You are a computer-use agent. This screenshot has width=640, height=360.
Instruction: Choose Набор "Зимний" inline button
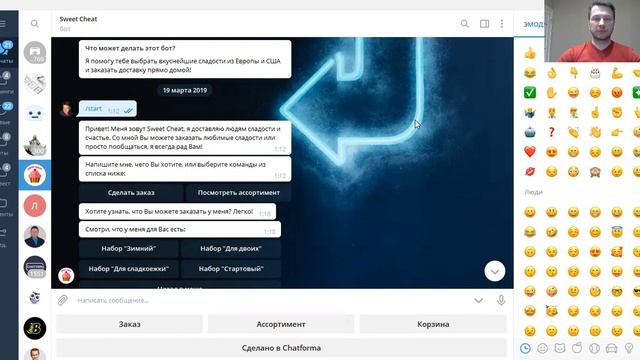pos(129,249)
